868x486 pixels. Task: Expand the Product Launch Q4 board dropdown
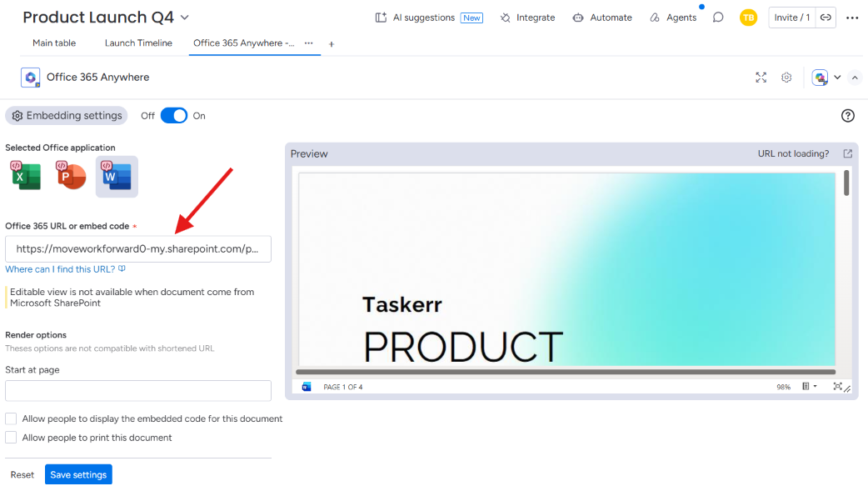pyautogui.click(x=185, y=18)
